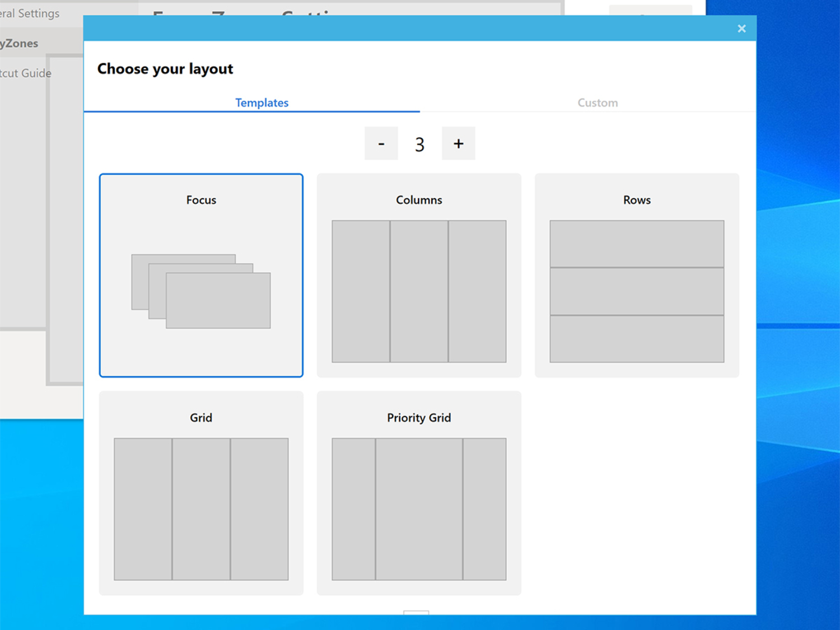Open the Custom layouts tab
This screenshot has height=630, width=840.
click(598, 102)
